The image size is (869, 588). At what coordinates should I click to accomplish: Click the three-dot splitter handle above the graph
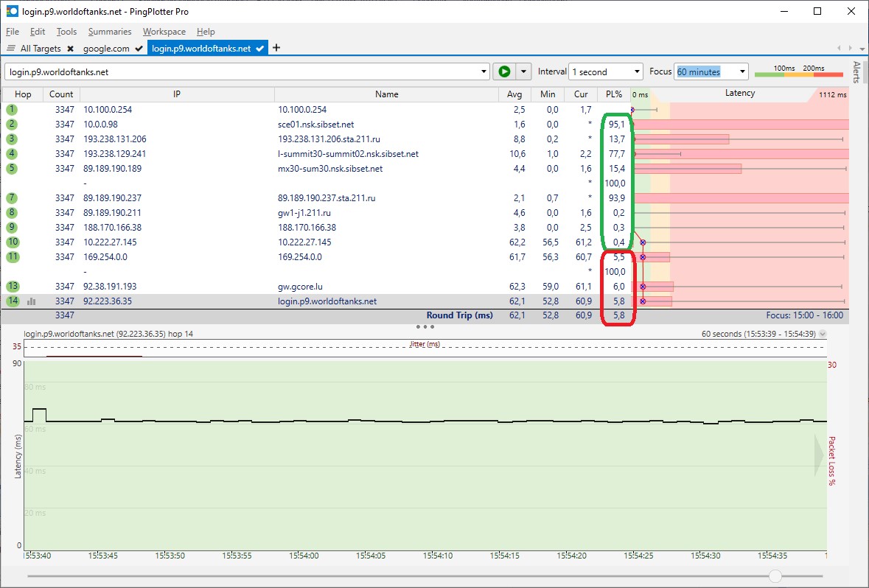click(x=425, y=327)
